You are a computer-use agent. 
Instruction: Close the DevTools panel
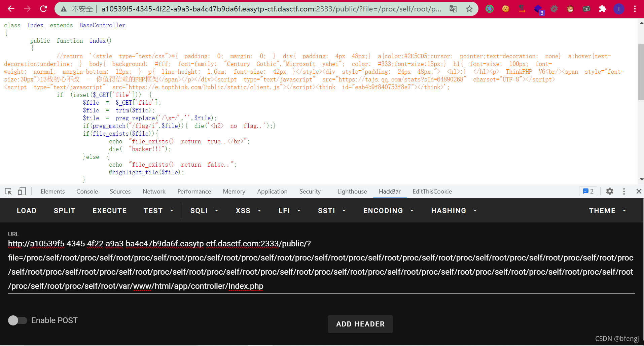click(x=639, y=191)
